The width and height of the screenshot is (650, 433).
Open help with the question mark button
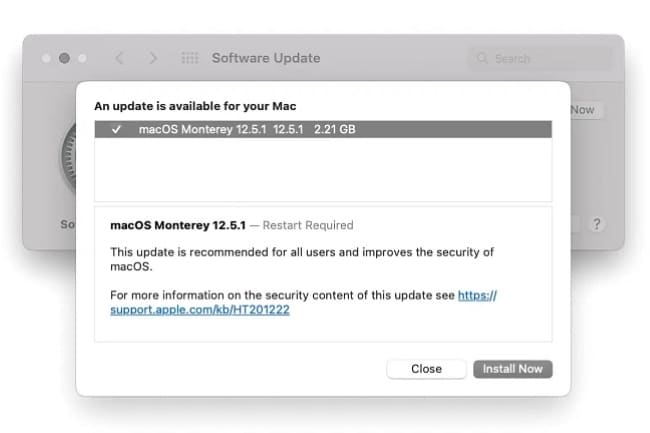[597, 224]
